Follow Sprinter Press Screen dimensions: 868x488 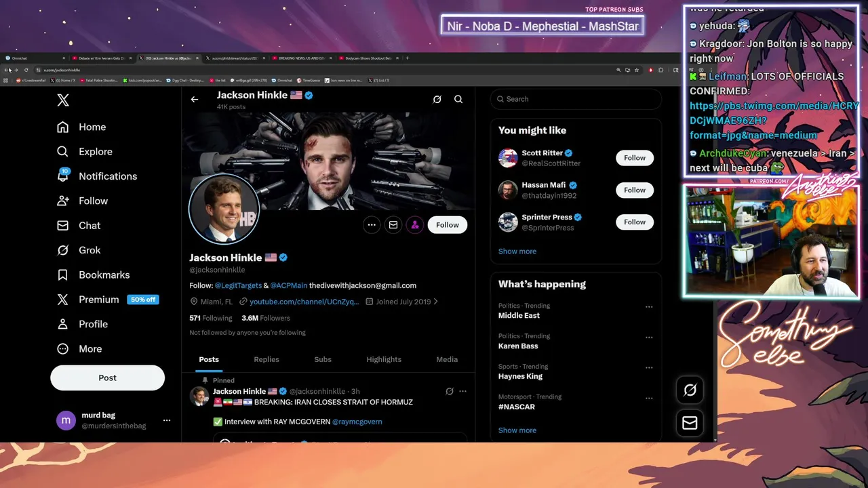pos(635,222)
